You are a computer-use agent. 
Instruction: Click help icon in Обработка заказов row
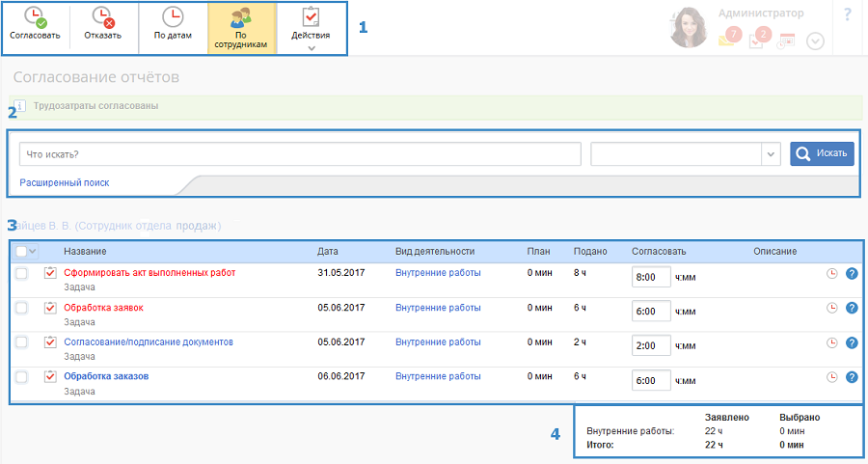pyautogui.click(x=852, y=377)
